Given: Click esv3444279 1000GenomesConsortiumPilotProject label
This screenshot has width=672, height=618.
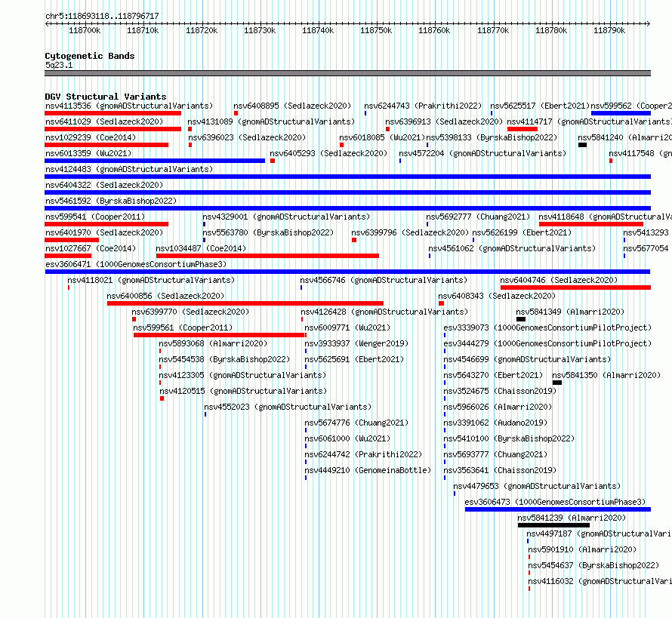Looking at the screenshot, I should [x=547, y=343].
